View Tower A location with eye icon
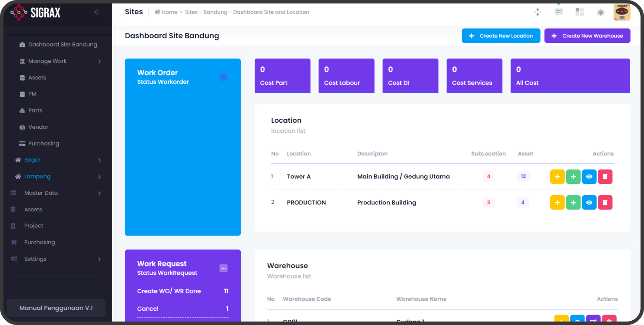Image resolution: width=644 pixels, height=325 pixels. pos(589,177)
